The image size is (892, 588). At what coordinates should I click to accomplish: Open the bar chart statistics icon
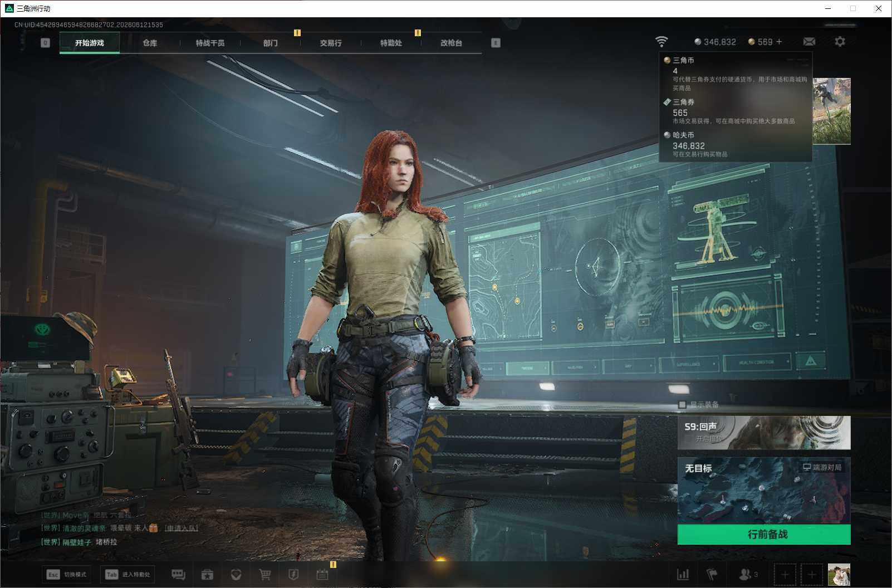tap(683, 575)
